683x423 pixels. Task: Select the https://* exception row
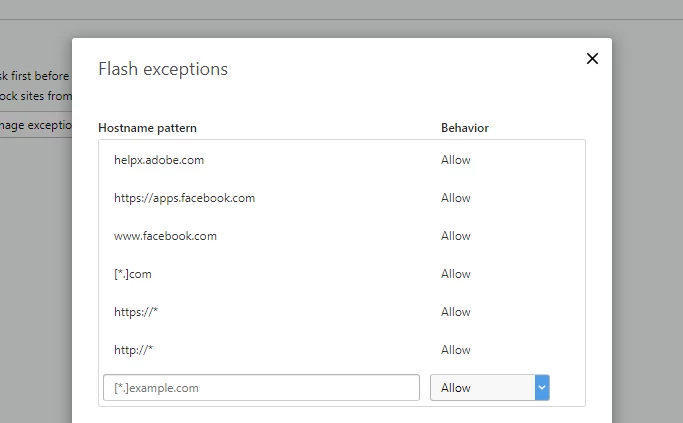click(342, 312)
